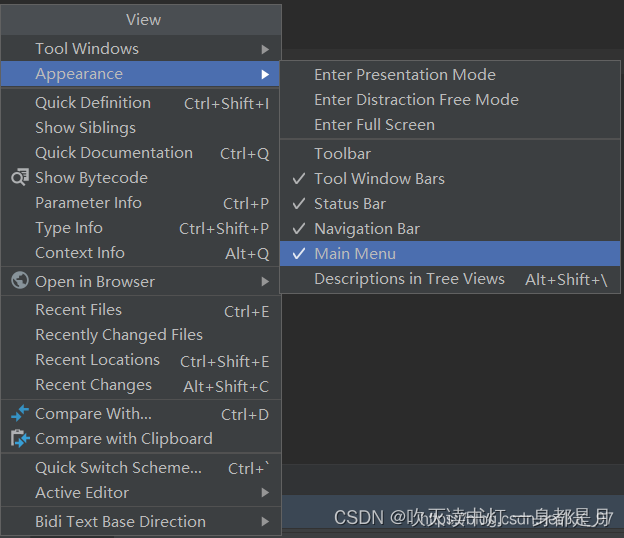Click the View menu header
The image size is (624, 538).
tap(143, 19)
